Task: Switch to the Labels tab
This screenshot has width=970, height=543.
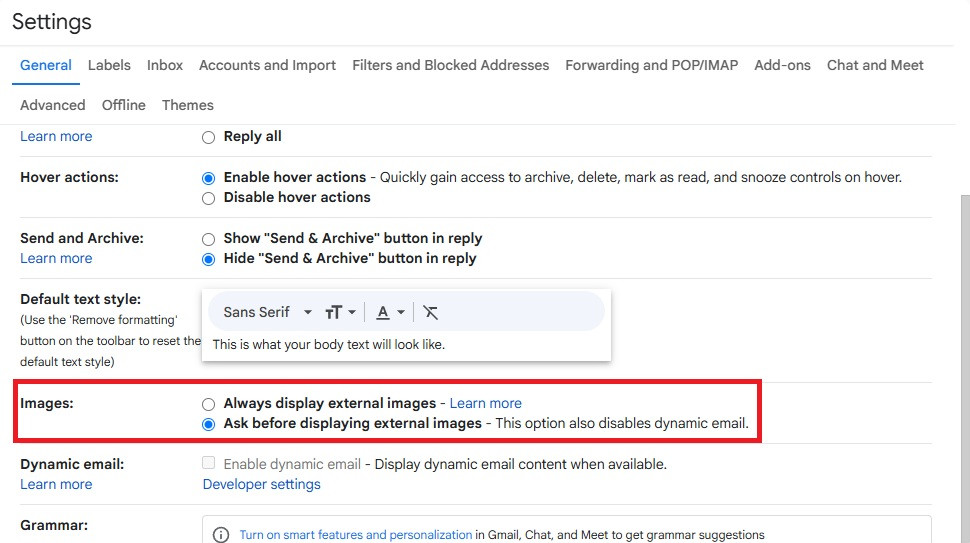Action: pyautogui.click(x=109, y=65)
